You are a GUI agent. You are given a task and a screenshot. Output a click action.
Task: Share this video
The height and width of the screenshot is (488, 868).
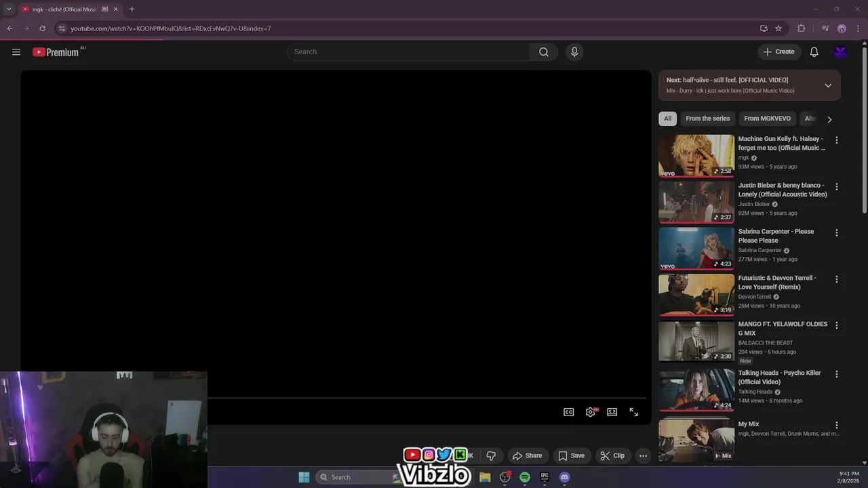[527, 455]
